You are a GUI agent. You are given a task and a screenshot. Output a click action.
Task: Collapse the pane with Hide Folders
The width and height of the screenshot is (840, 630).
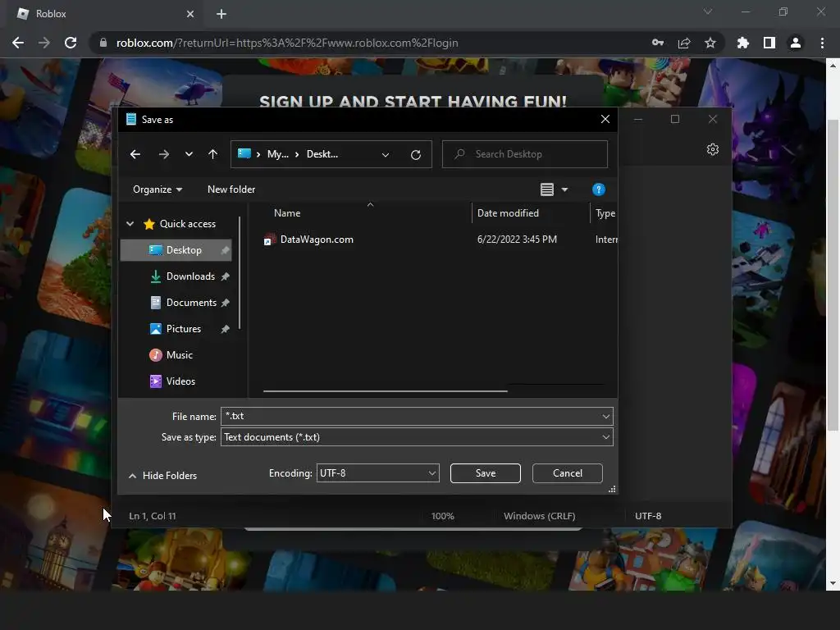(x=163, y=476)
